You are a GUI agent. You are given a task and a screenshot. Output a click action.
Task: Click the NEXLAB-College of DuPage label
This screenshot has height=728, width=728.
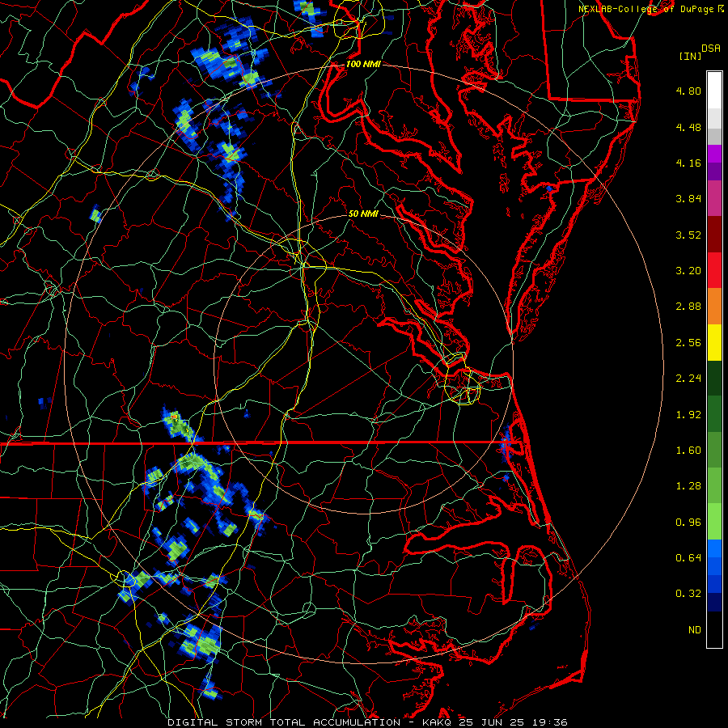click(x=646, y=9)
